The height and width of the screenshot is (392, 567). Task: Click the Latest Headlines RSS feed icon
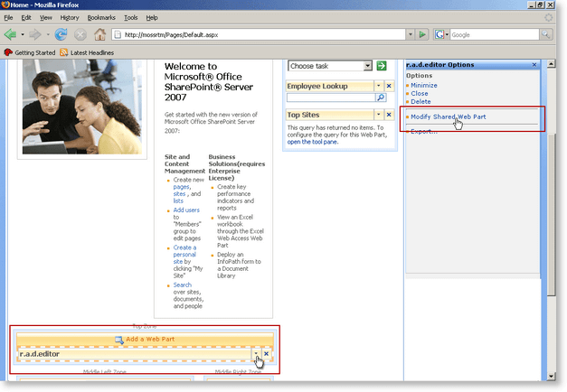63,52
